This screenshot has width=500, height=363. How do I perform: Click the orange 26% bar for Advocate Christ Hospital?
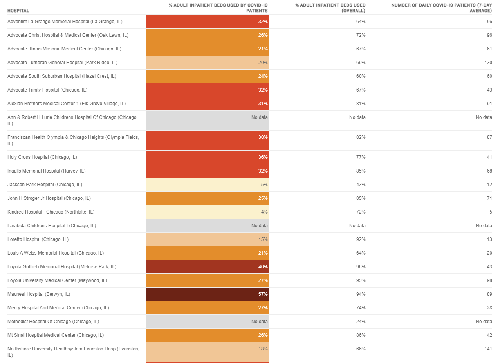[x=207, y=35]
